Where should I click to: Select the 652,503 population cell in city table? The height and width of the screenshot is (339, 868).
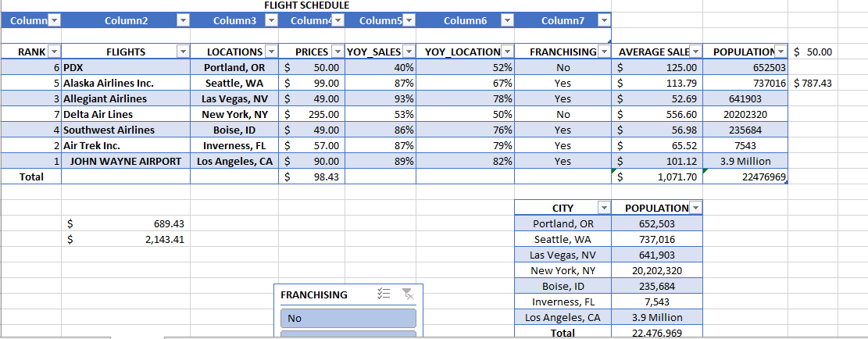point(657,224)
